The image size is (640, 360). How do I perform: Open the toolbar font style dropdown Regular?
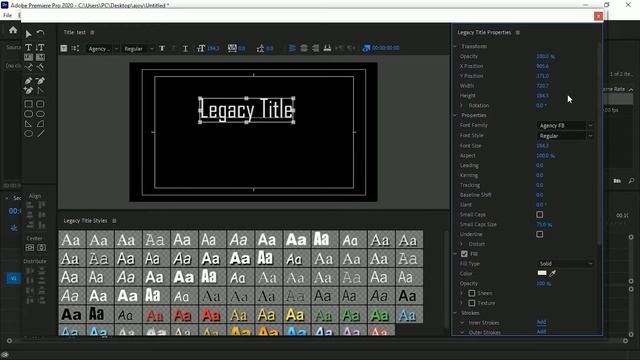click(x=138, y=49)
